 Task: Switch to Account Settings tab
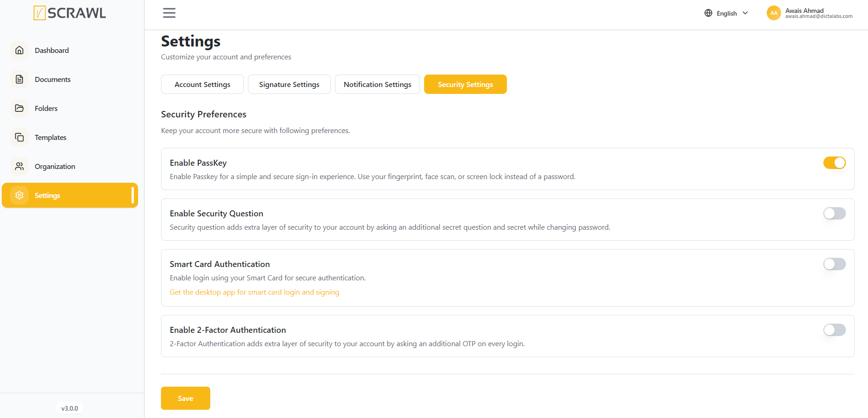click(x=202, y=84)
